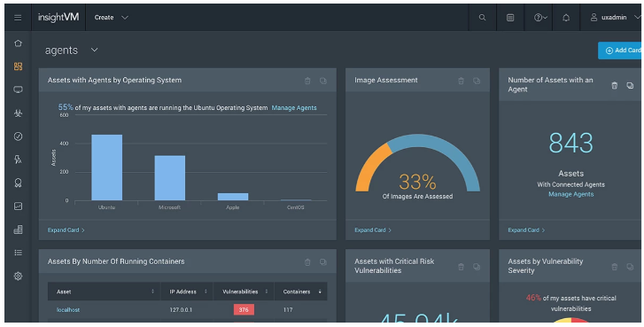Delete Number of Assets with an Agent card
This screenshot has height=327, width=644.
coord(615,85)
